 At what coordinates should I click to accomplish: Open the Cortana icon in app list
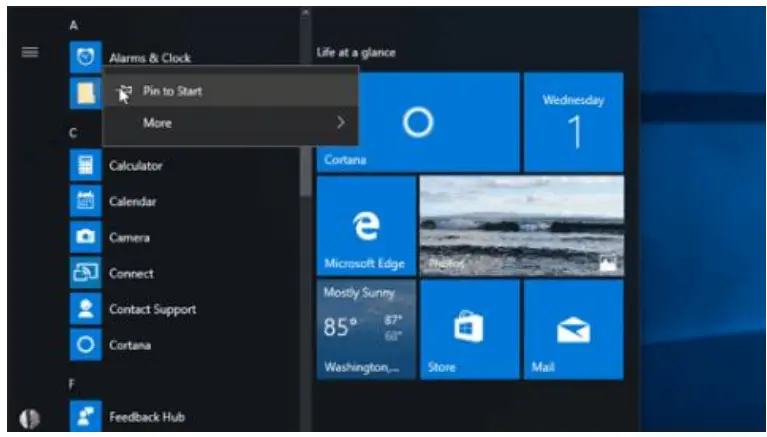86,345
